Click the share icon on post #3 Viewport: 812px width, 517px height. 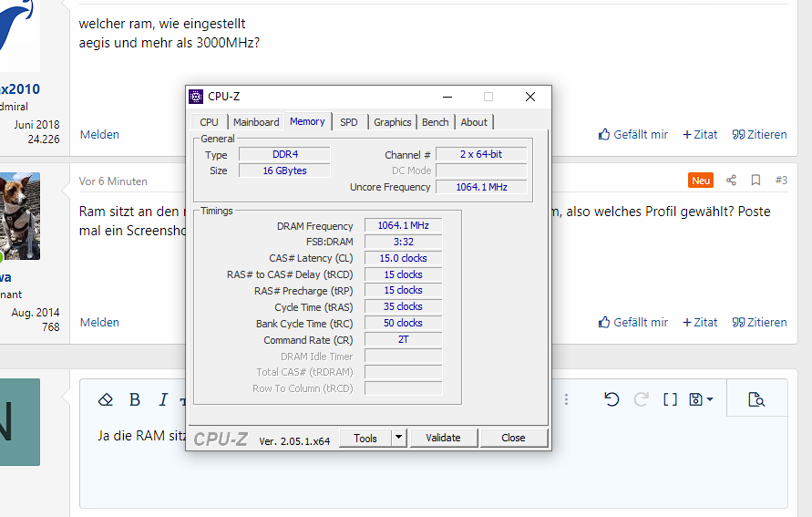[731, 181]
